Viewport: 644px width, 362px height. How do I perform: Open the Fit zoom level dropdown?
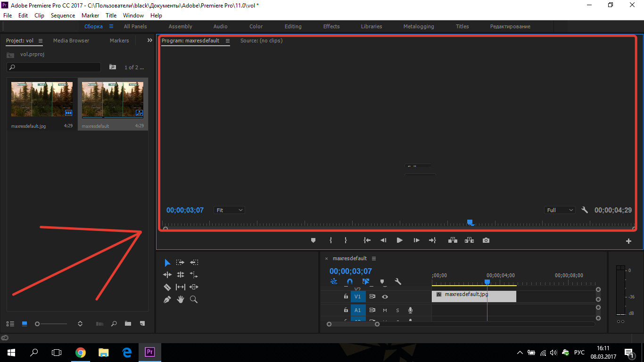point(230,210)
